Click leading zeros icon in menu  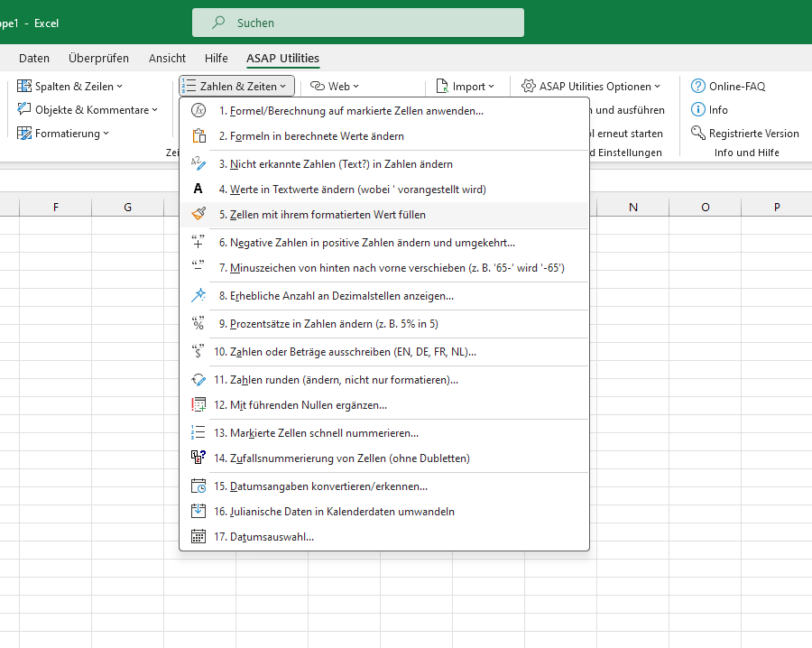coord(198,404)
